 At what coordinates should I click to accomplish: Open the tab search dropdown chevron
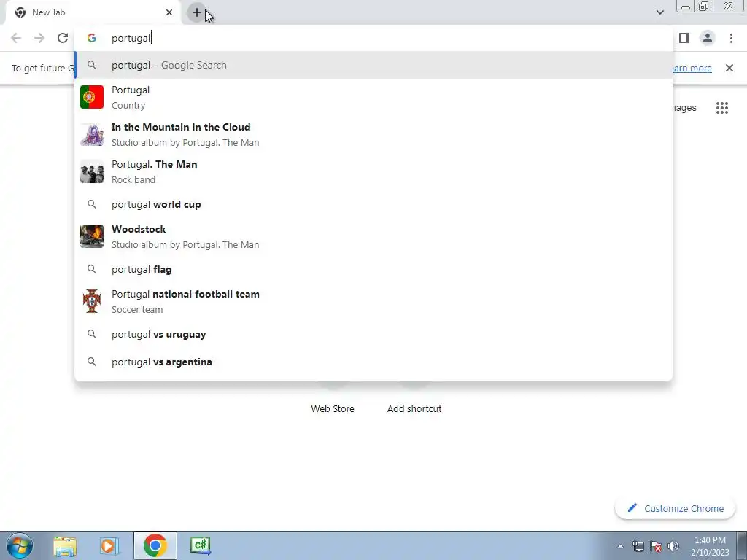659,12
